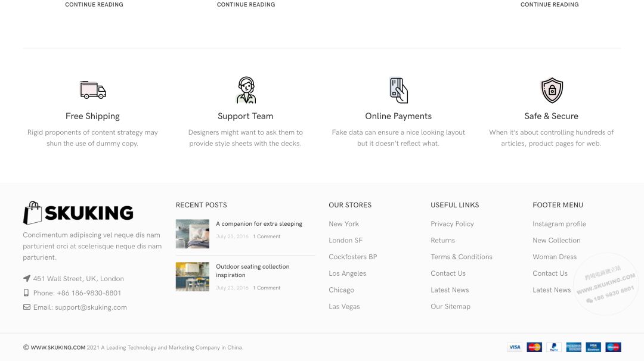Open the New York store link
The width and height of the screenshot is (644, 361).
click(344, 223)
